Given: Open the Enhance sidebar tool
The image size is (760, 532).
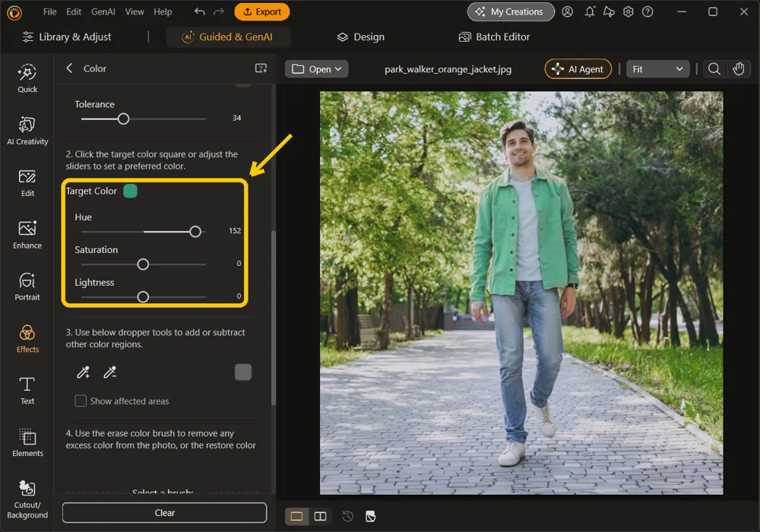Looking at the screenshot, I should [27, 235].
